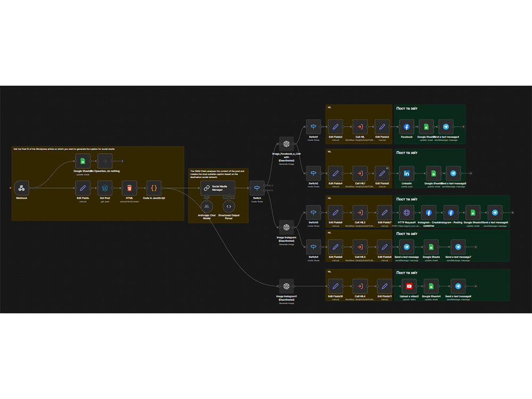Click the output plus after No Operation
Image resolution: width=532 pixels, height=399 pixels.
coord(122,161)
